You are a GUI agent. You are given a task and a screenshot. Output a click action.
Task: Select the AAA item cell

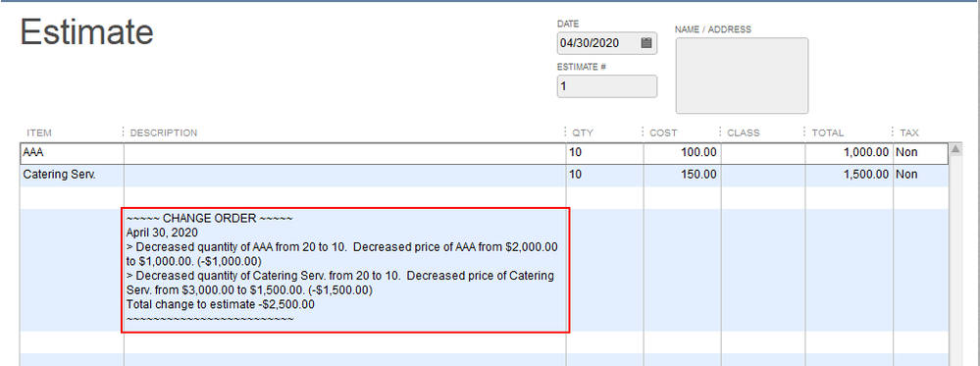pyautogui.click(x=72, y=153)
